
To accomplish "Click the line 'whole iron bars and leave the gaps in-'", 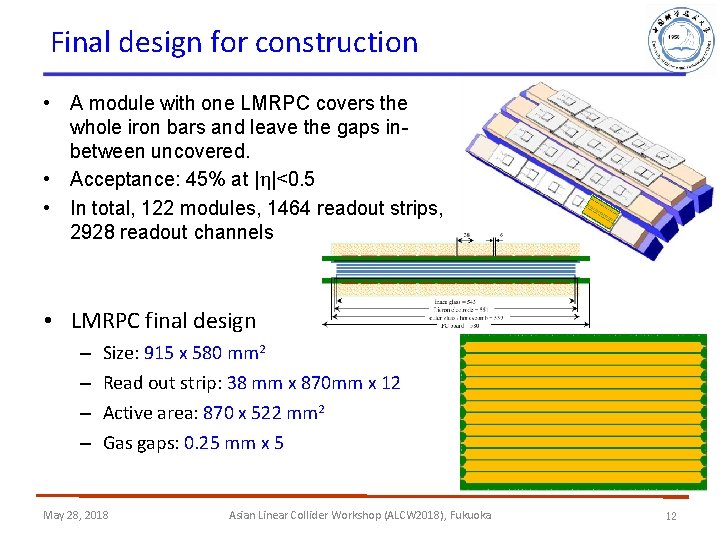I will [x=239, y=127].
